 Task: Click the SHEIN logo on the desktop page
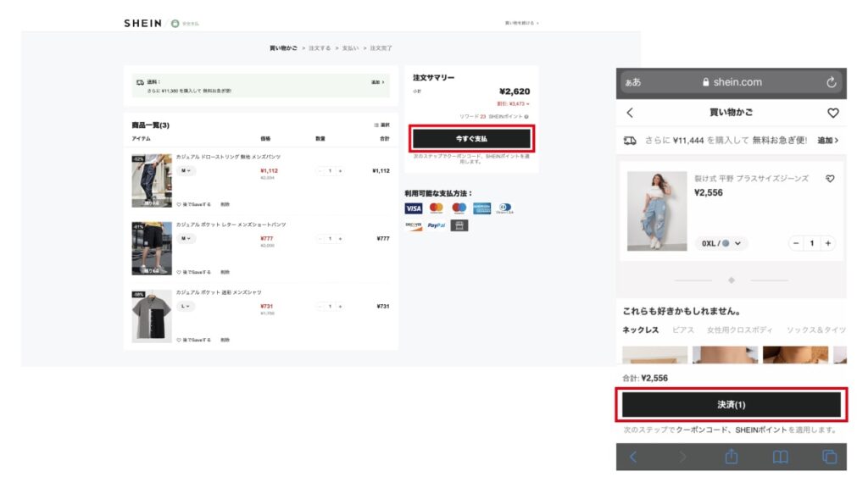pos(142,23)
